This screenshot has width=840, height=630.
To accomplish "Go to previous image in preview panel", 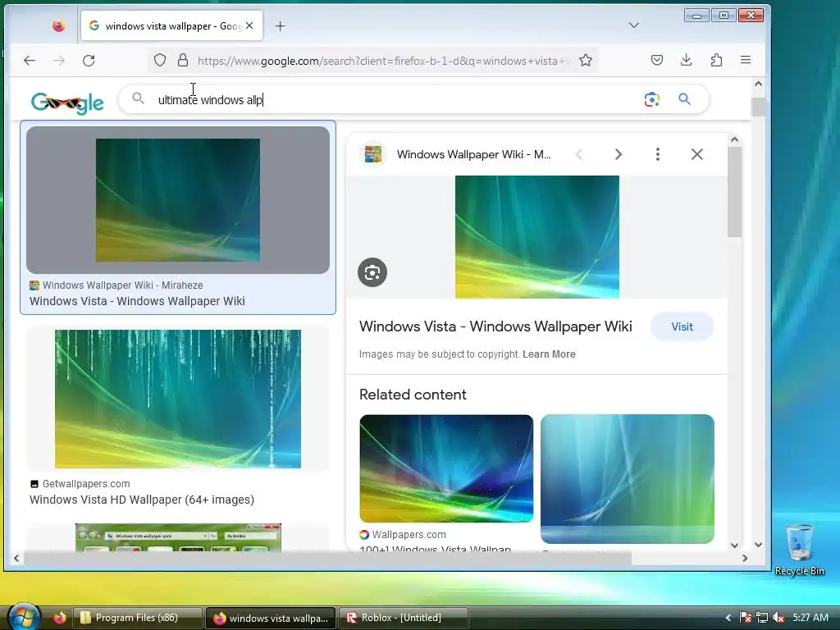I will click(x=579, y=154).
